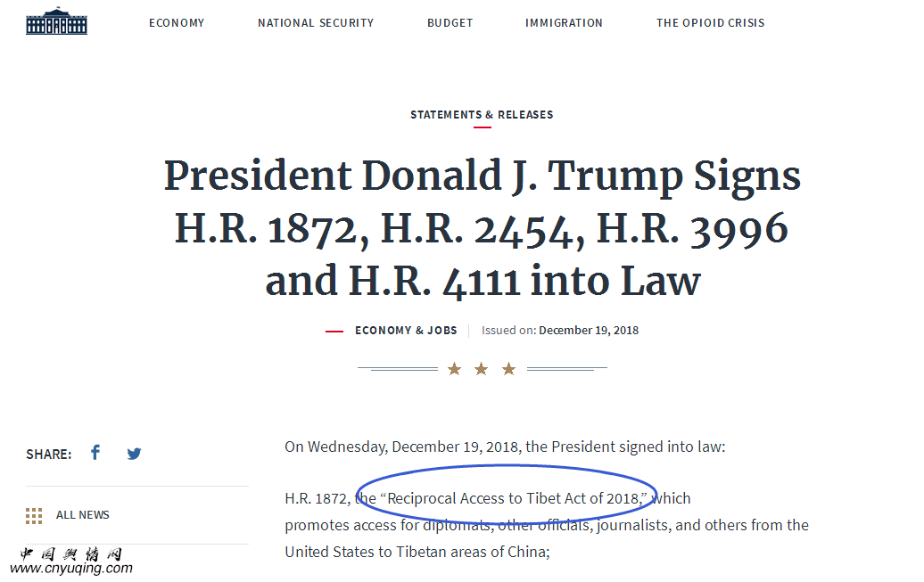Open the Immigration menu item
The height and width of the screenshot is (582, 924).
(x=564, y=23)
